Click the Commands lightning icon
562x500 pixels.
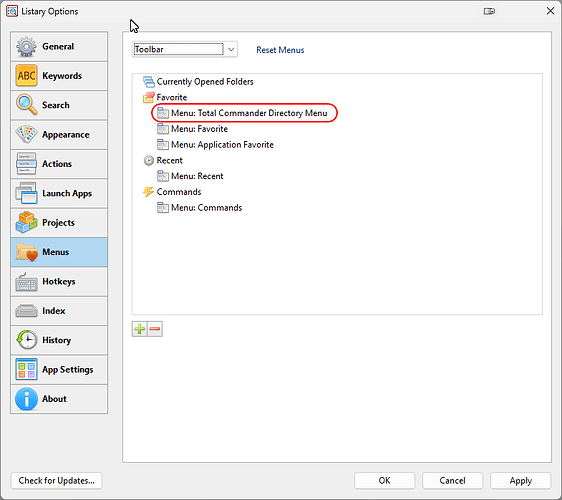pos(149,192)
